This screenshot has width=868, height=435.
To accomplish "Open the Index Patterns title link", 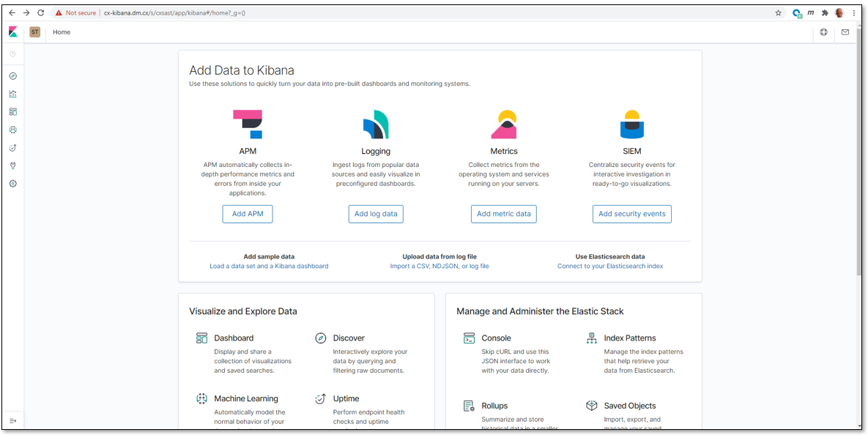I will click(630, 338).
